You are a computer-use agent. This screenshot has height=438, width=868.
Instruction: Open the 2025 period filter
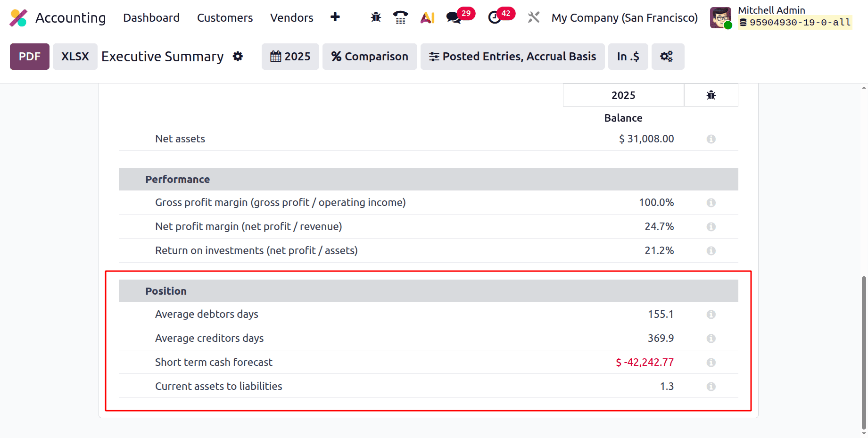[x=290, y=56]
